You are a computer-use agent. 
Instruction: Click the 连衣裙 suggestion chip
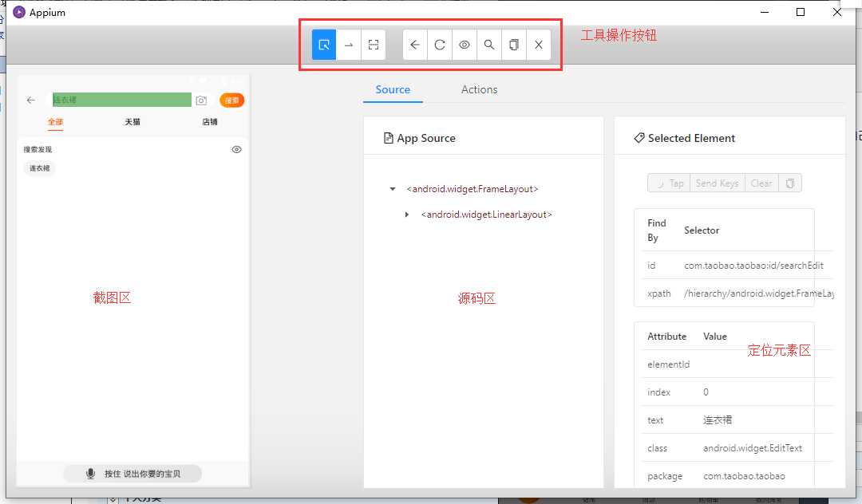click(x=40, y=168)
